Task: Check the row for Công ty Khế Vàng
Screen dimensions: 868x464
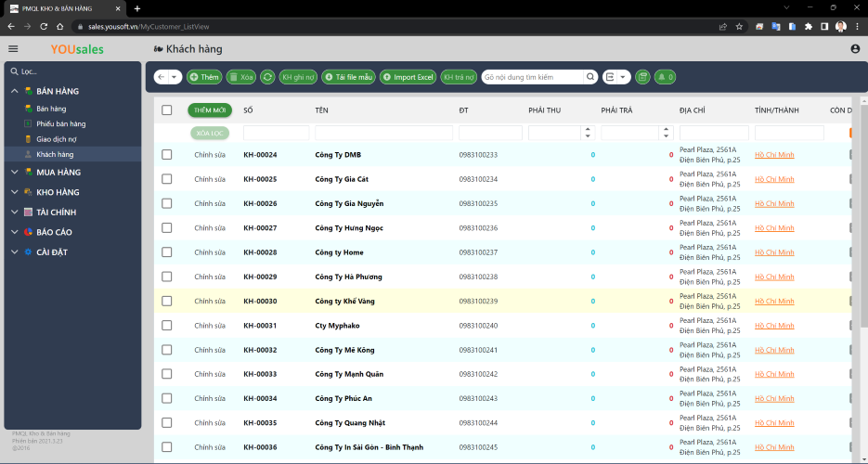Action: point(166,301)
